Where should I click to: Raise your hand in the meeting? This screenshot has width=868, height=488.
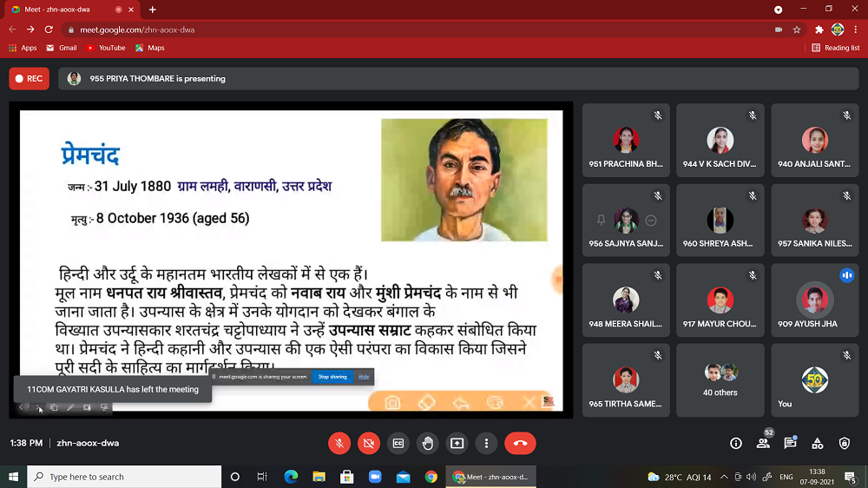point(428,443)
